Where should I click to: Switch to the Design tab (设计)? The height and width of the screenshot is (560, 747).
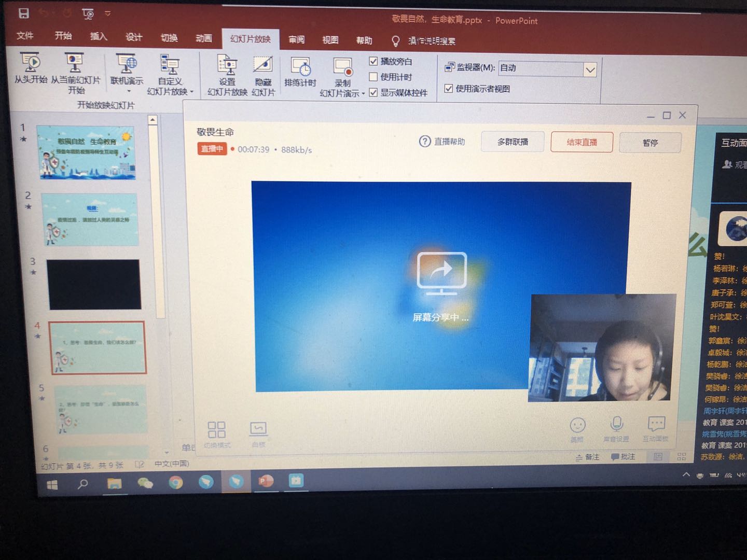(x=133, y=37)
